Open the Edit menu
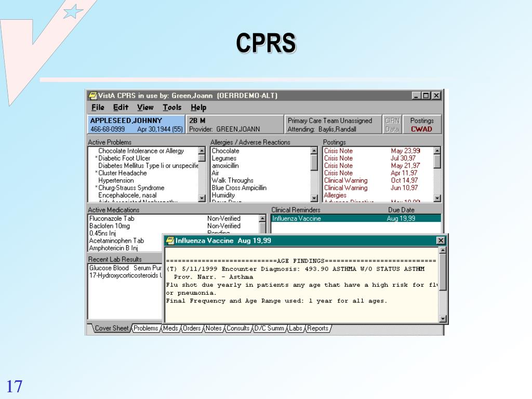This screenshot has height=399, width=532. tap(121, 108)
